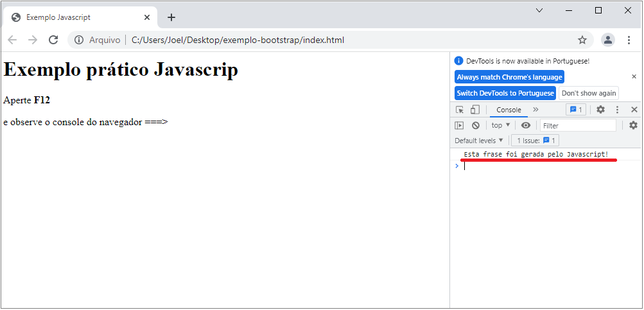The image size is (644, 310).
Task: Click the heading Exemplo prático Javascrip
Action: (121, 70)
